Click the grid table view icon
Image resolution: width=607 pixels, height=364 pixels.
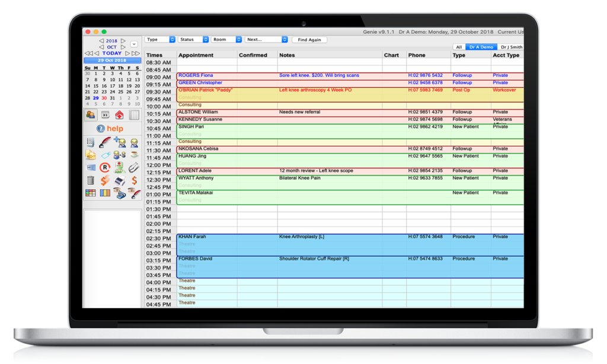[134, 115]
